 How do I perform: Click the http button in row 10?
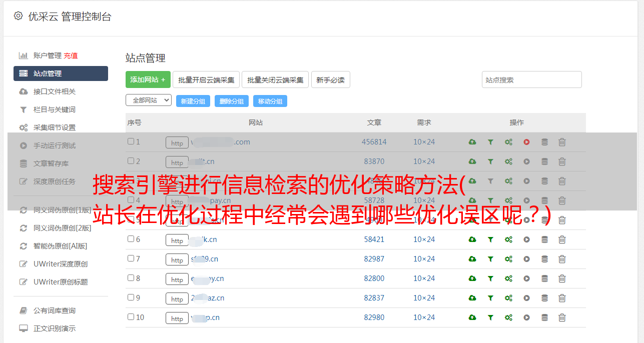tap(177, 318)
